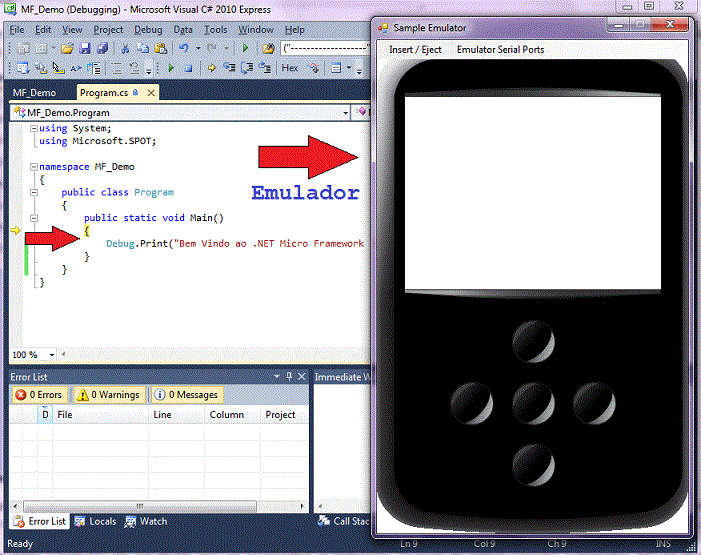Toggle auto-hide pin on Error List panel
Image resolution: width=701 pixels, height=555 pixels.
click(x=289, y=377)
